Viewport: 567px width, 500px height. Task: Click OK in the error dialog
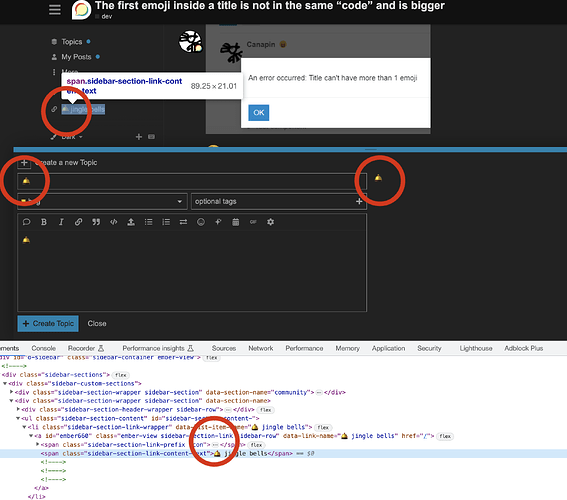click(259, 112)
